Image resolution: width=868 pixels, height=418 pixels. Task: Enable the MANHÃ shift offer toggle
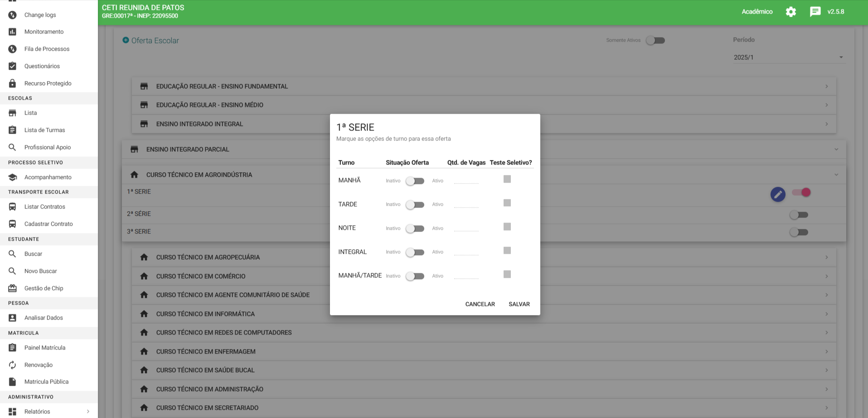point(415,181)
